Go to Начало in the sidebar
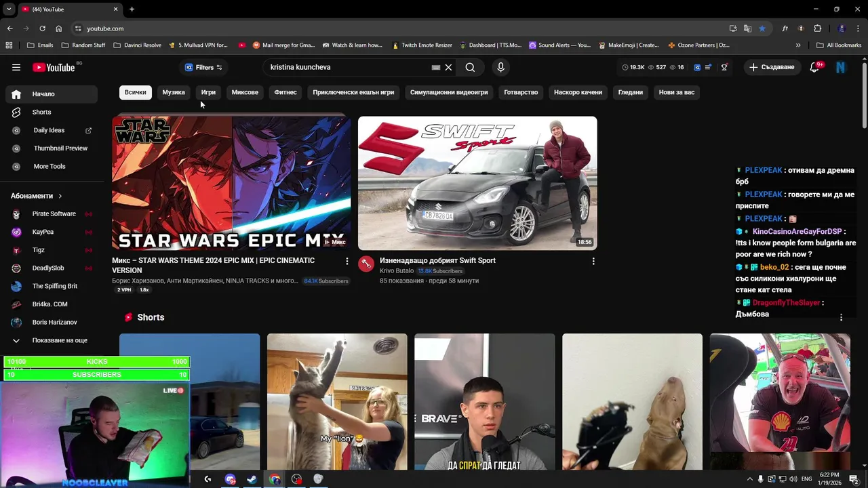 pyautogui.click(x=52, y=94)
